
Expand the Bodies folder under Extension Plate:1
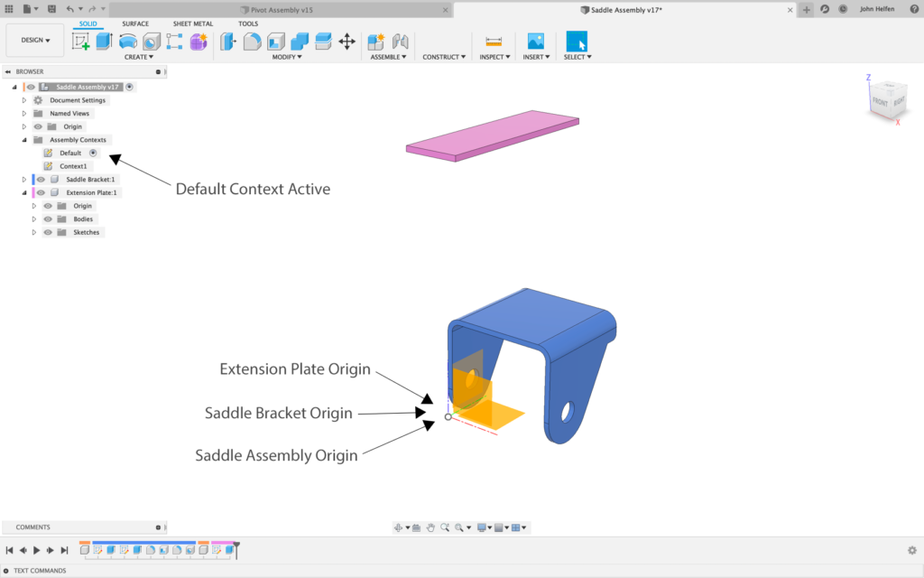(x=33, y=219)
